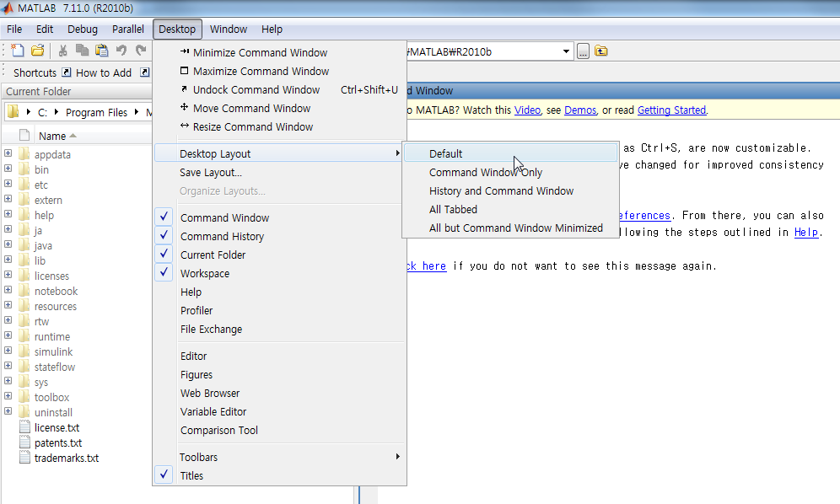Uncheck Workspace in Desktop menu
The image size is (840, 504).
coord(164,273)
